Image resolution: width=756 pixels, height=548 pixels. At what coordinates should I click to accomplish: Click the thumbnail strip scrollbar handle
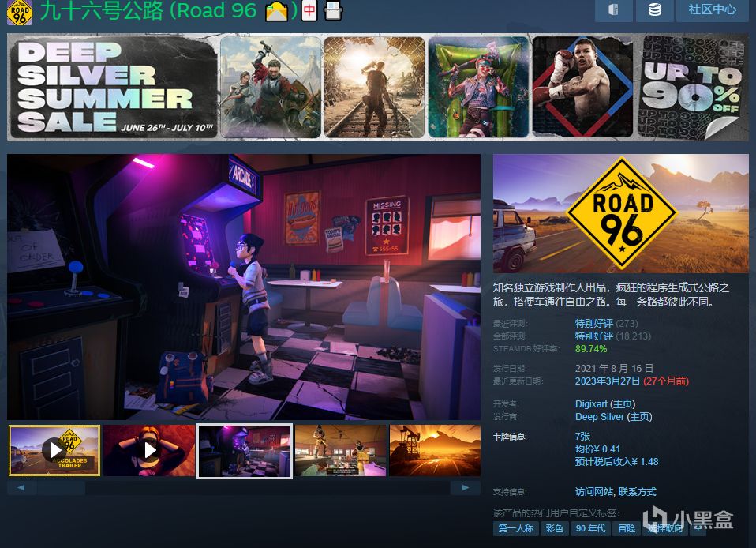62,488
